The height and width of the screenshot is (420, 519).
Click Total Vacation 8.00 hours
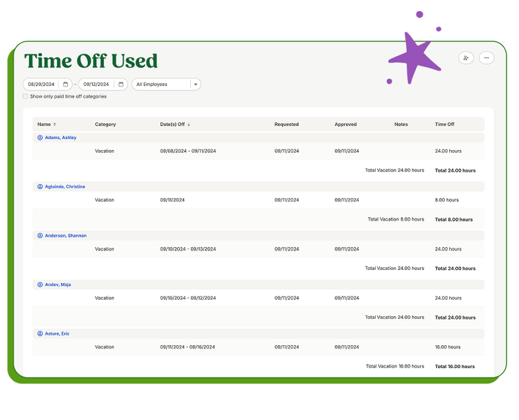(x=396, y=219)
